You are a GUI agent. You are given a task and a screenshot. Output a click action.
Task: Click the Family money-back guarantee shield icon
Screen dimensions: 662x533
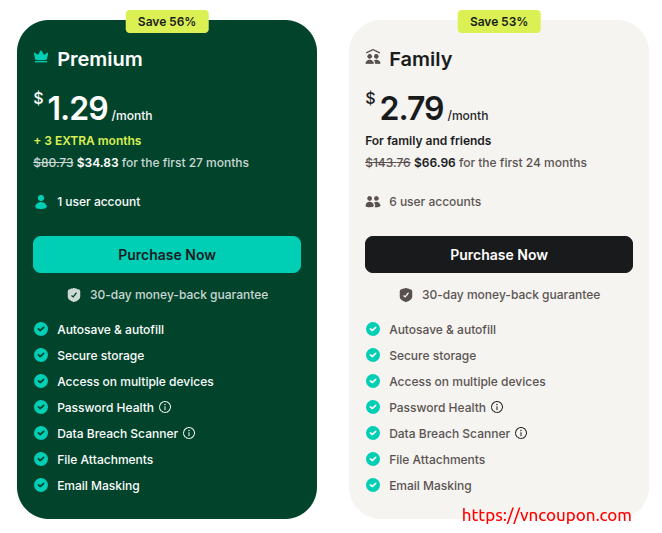coord(406,295)
